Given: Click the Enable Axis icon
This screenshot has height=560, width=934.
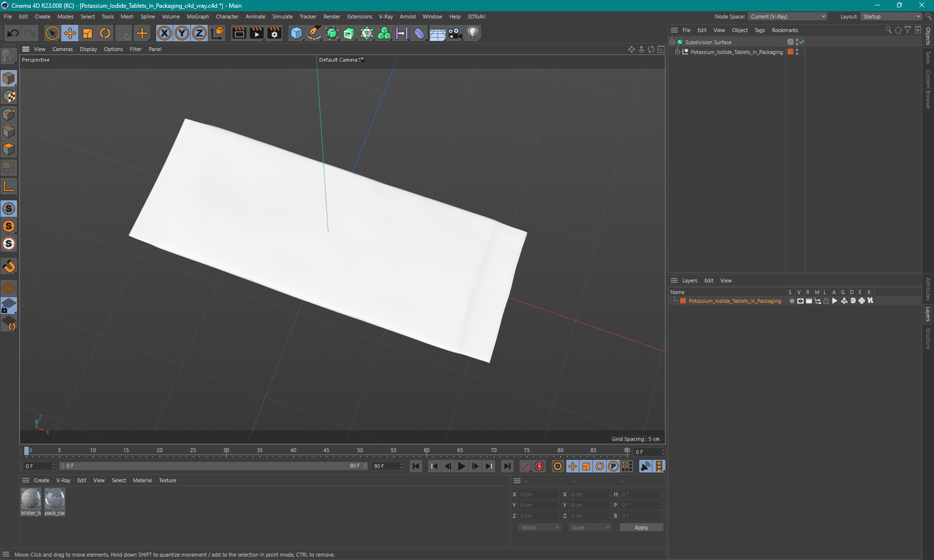Looking at the screenshot, I should click(x=9, y=186).
